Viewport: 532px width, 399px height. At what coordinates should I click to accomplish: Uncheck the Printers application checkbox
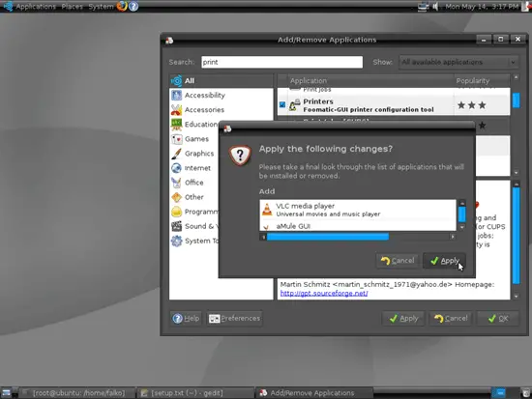pos(282,104)
